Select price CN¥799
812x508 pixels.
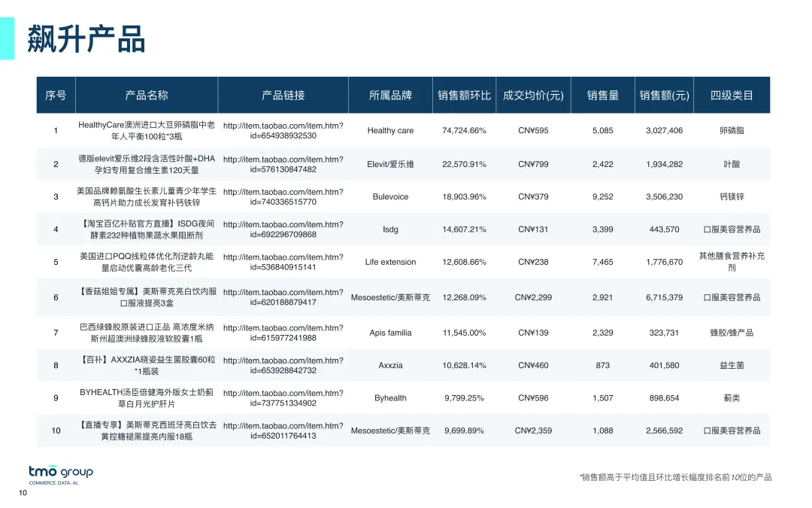pos(533,164)
